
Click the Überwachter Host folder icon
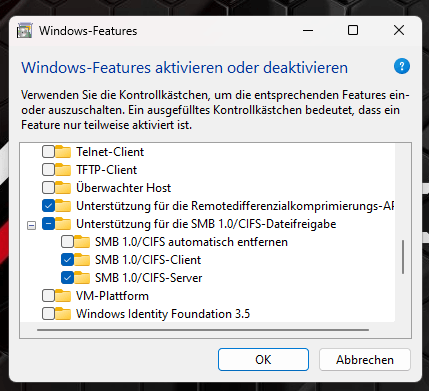point(63,188)
